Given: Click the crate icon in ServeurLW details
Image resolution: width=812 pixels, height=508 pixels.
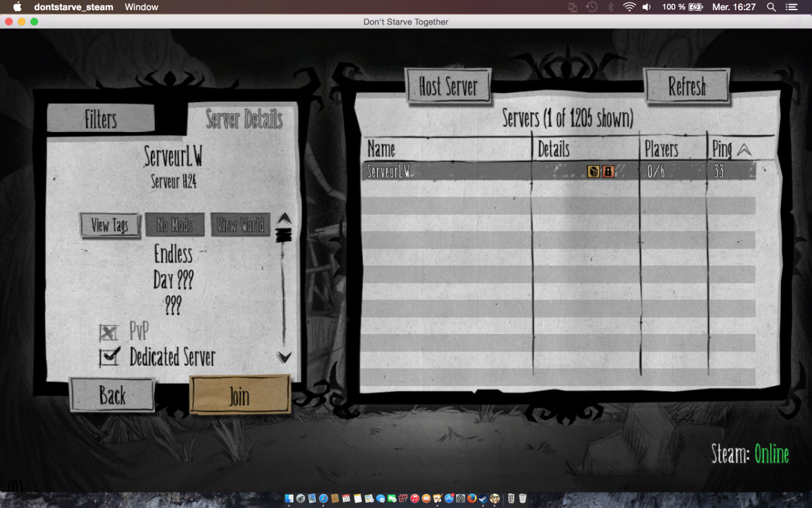Looking at the screenshot, I should click(x=593, y=172).
